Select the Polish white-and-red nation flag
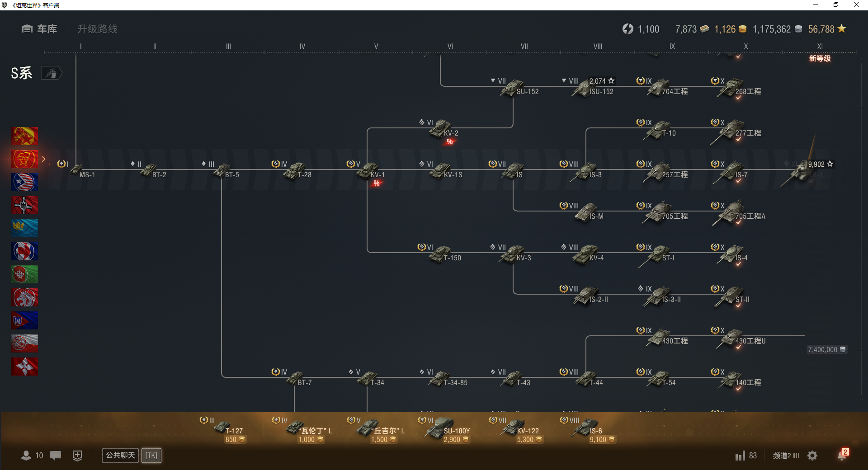This screenshot has height=470, width=868. 24,343
